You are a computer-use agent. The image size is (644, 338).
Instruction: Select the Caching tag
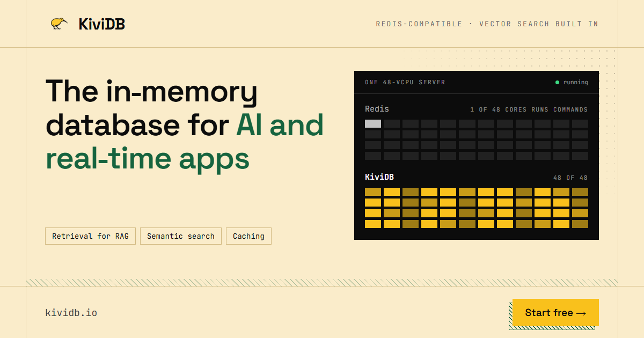click(x=248, y=236)
